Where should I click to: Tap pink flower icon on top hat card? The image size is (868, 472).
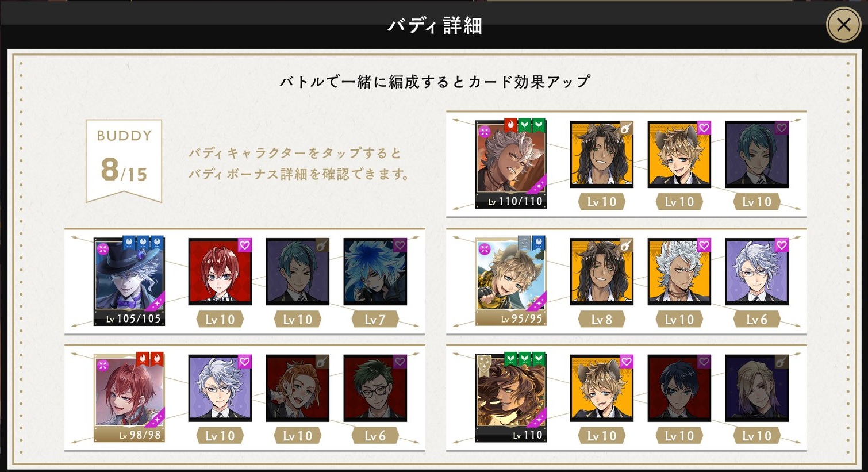103,250
